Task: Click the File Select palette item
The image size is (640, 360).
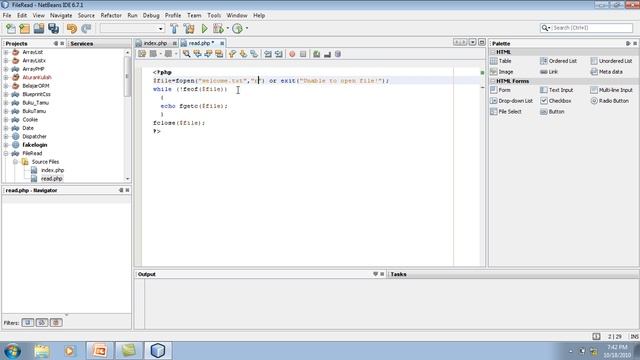Action: pos(506,111)
